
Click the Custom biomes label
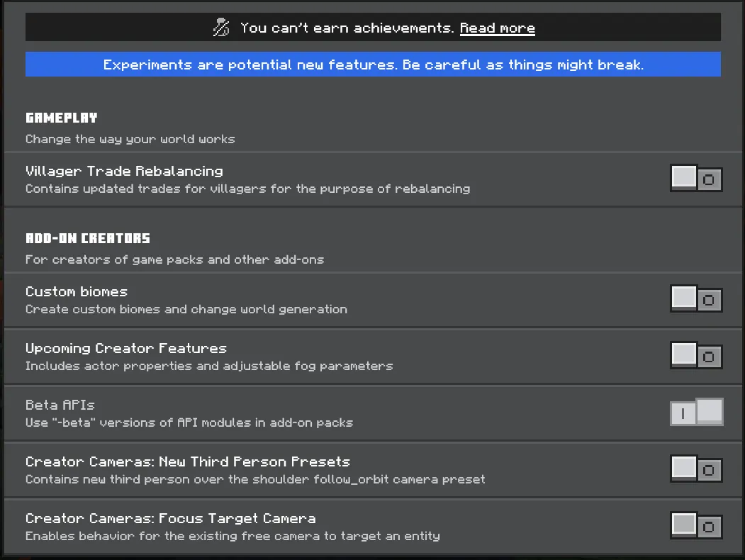tap(77, 291)
